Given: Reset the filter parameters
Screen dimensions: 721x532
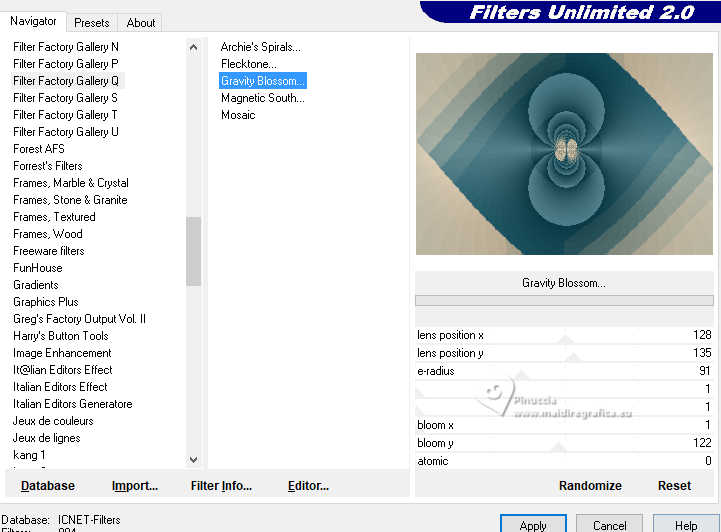Looking at the screenshot, I should tap(674, 486).
